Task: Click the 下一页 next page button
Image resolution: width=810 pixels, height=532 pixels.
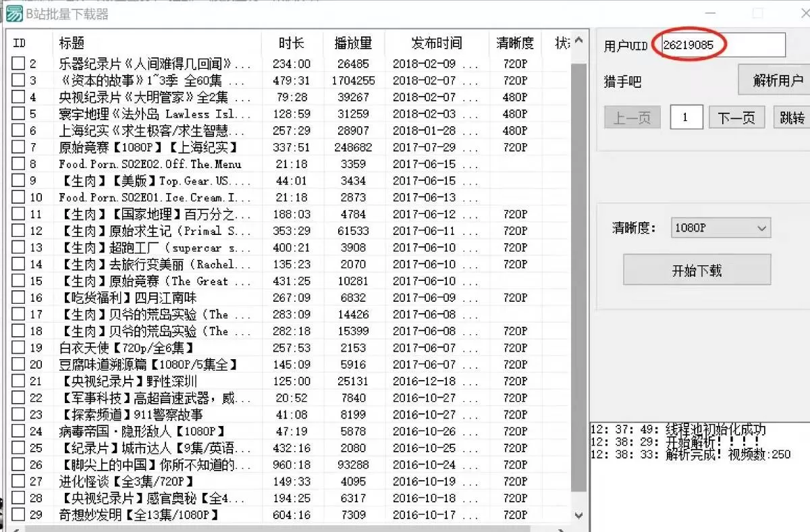Action: pyautogui.click(x=736, y=117)
